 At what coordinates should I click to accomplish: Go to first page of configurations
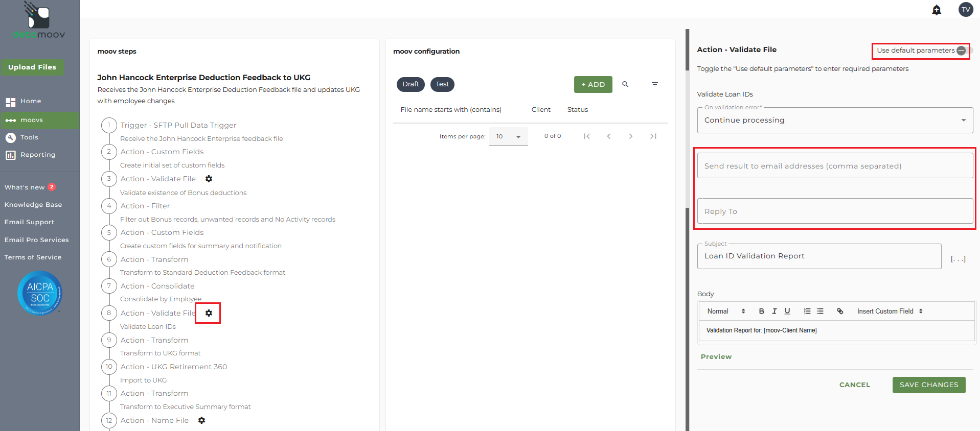coord(587,136)
